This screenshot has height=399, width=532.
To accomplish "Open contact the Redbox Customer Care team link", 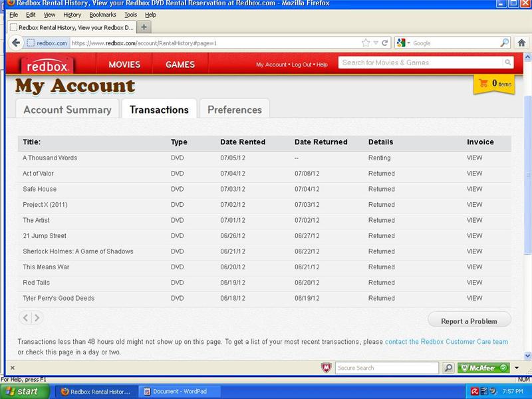I will coord(446,342).
